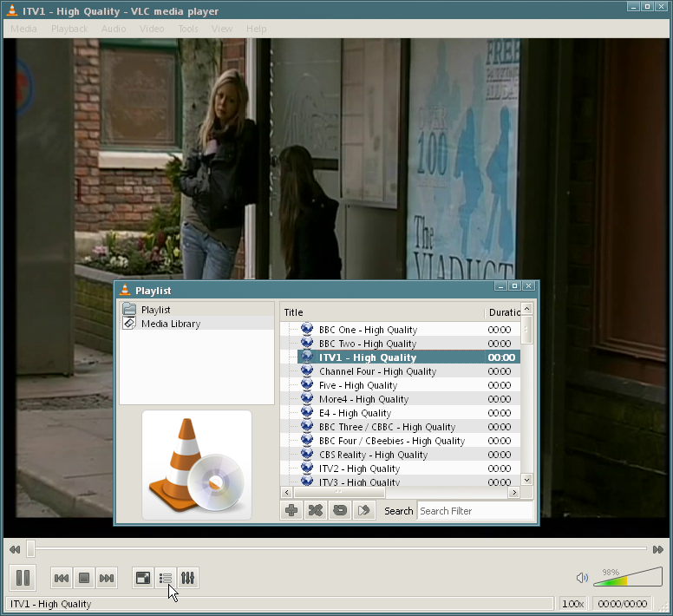Open extended settings equalizer icon
Viewport: 673px width, 616px height.
pyautogui.click(x=188, y=578)
